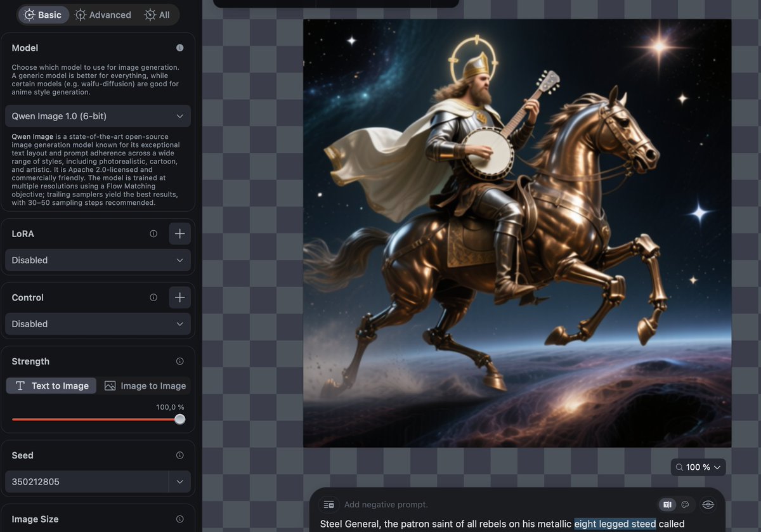The image size is (761, 532).
Task: Show LoRA info tooltip icon
Action: point(153,233)
